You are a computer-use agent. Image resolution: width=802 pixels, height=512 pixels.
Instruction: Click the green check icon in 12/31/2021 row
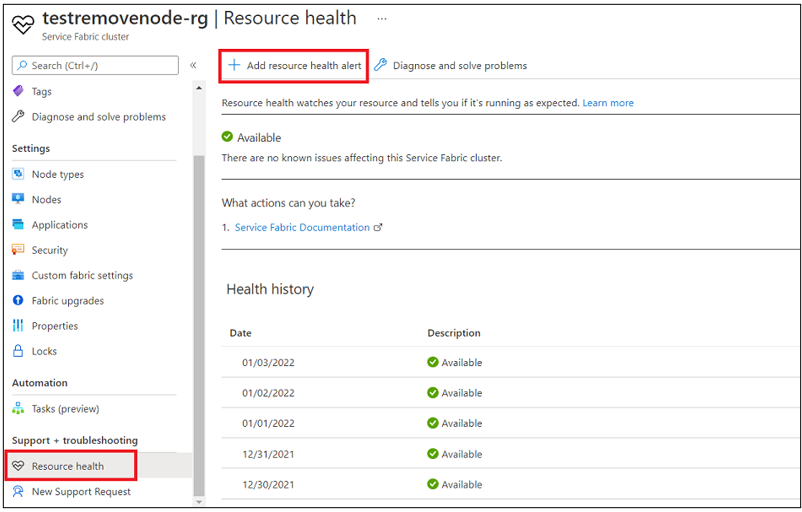[433, 454]
